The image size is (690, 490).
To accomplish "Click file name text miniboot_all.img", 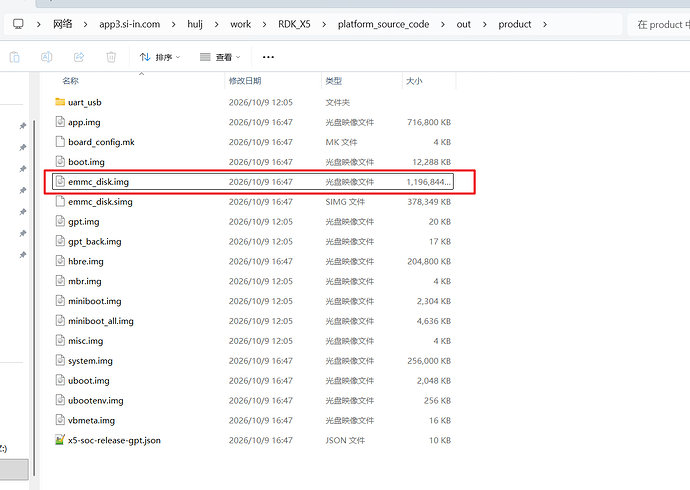I will 101,321.
